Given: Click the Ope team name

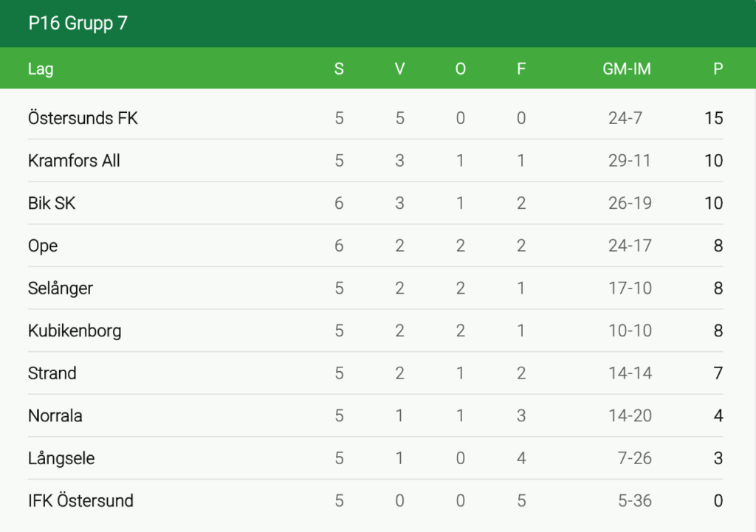Looking at the screenshot, I should [43, 246].
